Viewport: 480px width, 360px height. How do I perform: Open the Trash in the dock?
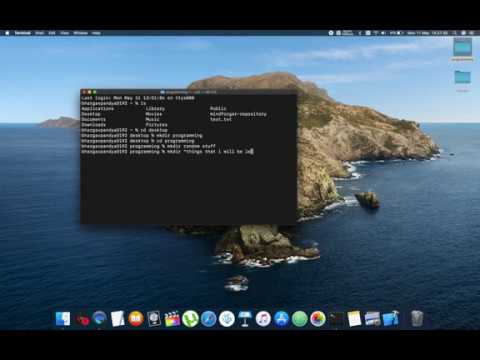[x=417, y=319]
